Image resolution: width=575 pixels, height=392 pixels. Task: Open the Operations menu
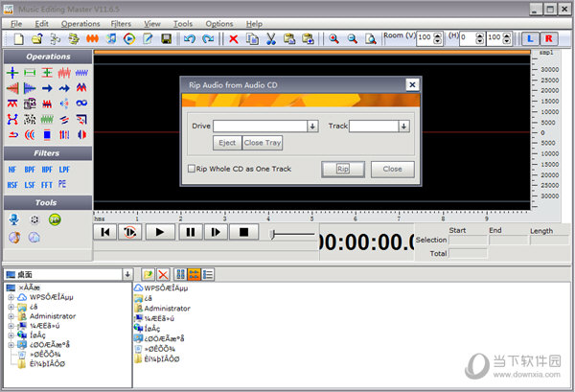80,24
